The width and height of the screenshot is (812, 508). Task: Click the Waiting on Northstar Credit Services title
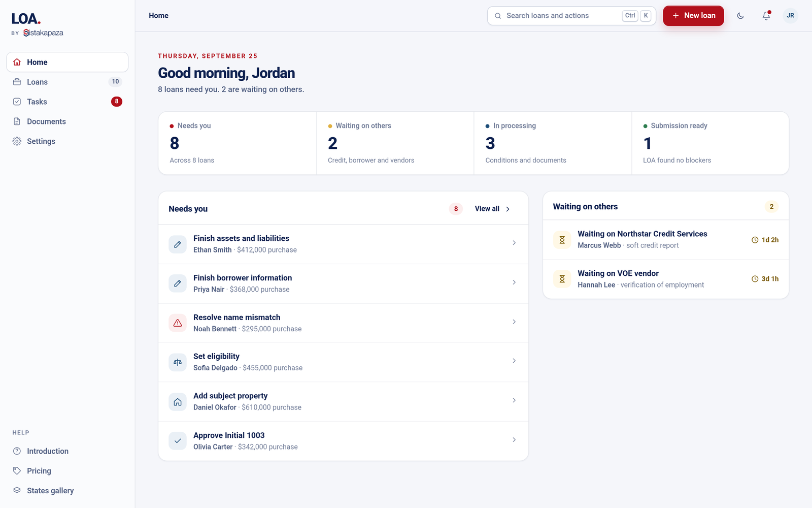click(x=642, y=234)
